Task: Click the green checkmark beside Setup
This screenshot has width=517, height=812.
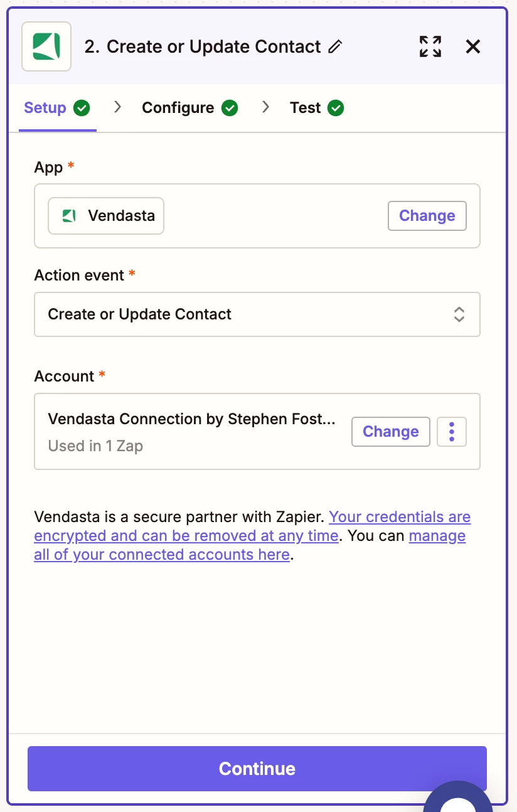Action: click(x=82, y=108)
